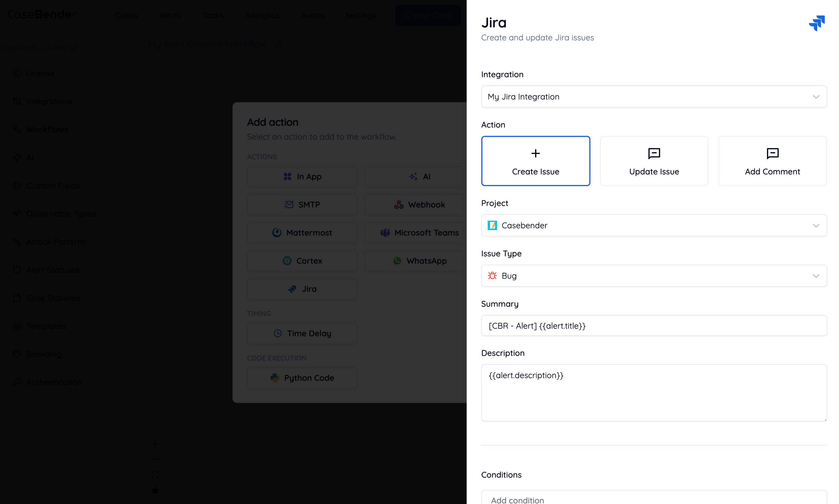Screen dimensions: 839x504
Task: Open the Alerts tab in top navigation
Action: click(x=170, y=15)
